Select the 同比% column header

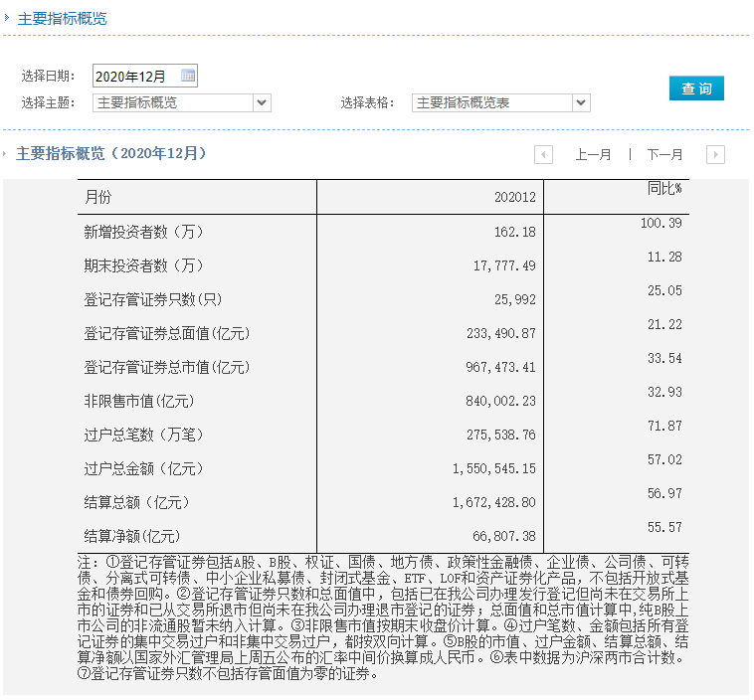[664, 188]
